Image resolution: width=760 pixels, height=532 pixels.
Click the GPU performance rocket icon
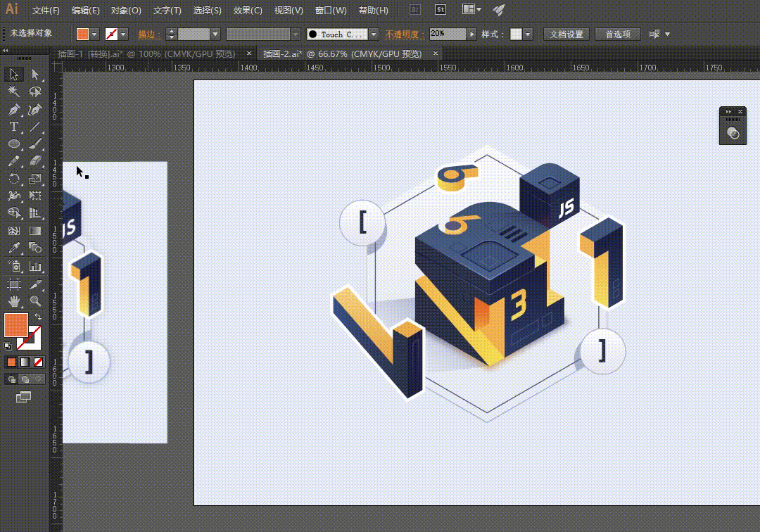click(499, 10)
